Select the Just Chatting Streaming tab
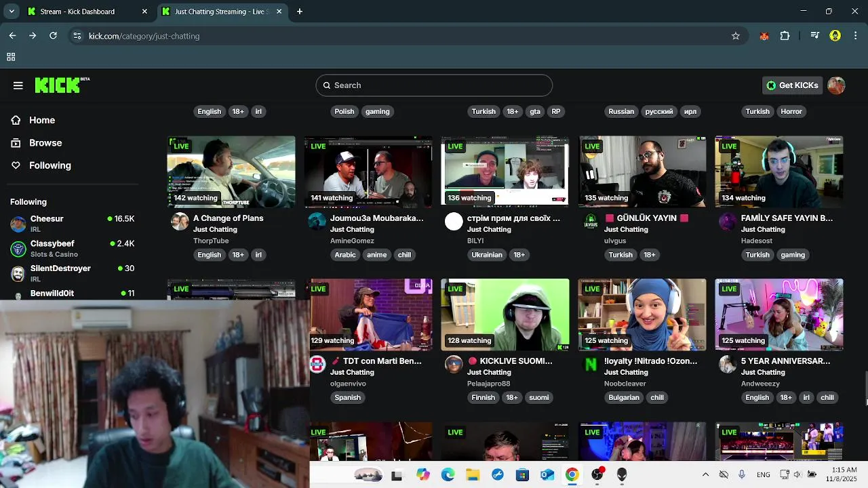The height and width of the screenshot is (488, 868). [222, 12]
